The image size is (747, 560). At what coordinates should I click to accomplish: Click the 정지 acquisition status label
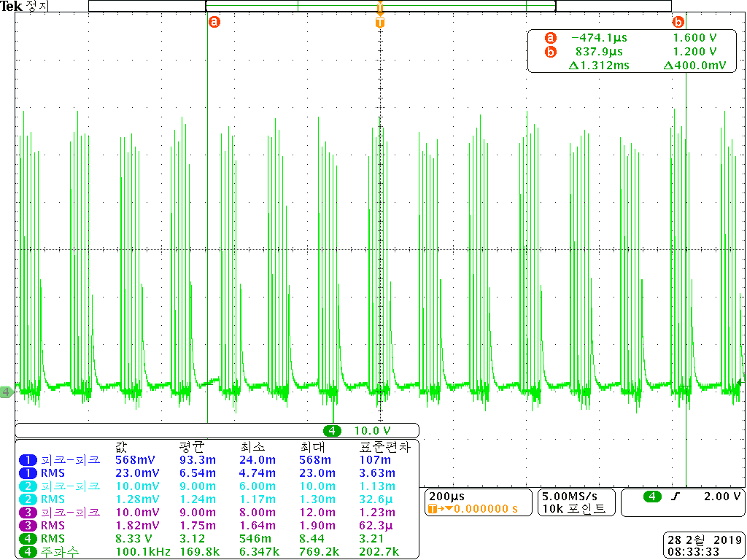coord(36,6)
